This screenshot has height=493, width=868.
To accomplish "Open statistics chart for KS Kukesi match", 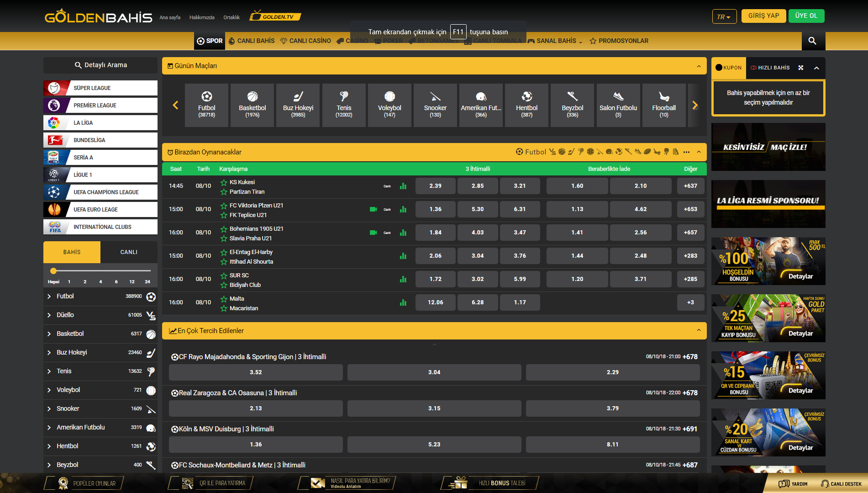I will pos(403,186).
